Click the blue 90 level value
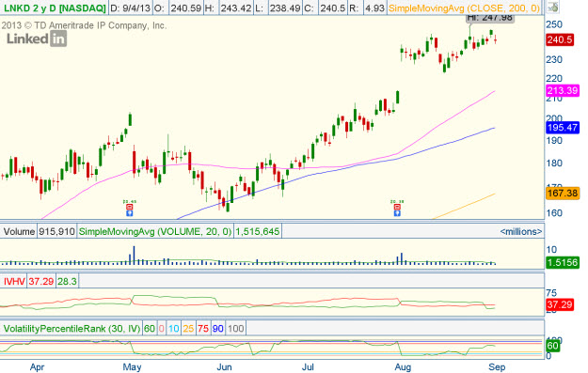Viewport: 588px width, 373px height. (218, 329)
